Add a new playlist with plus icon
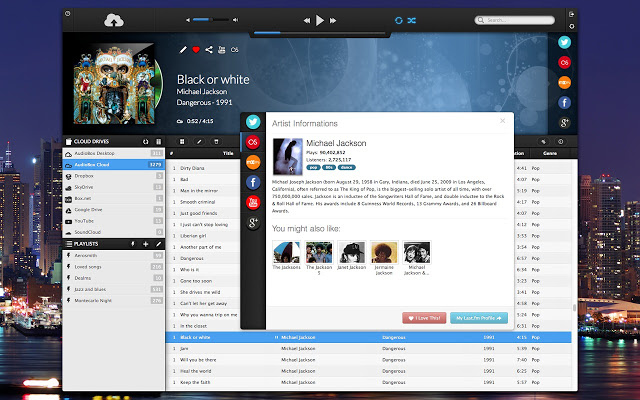This screenshot has height=400, width=640. pyautogui.click(x=145, y=244)
